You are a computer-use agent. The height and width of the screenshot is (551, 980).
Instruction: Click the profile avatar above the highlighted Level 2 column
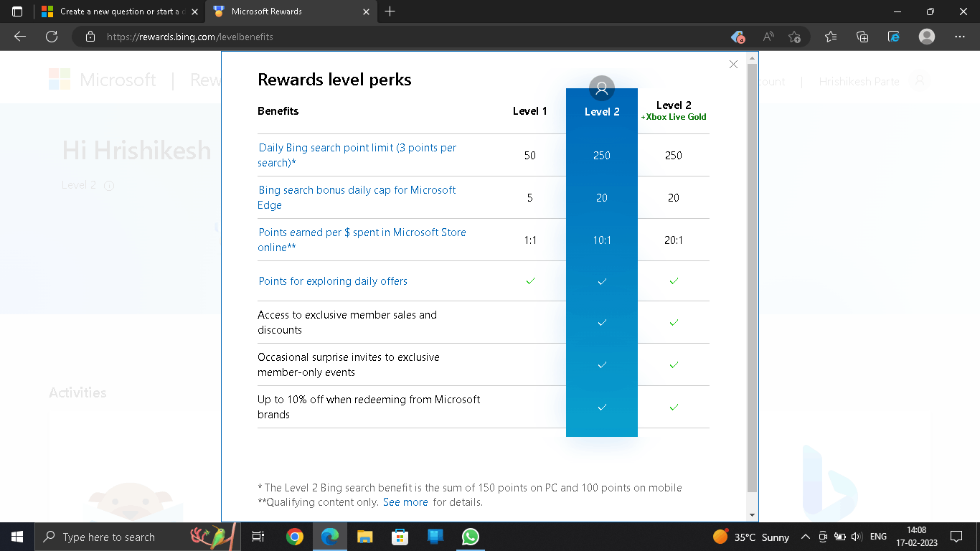(x=602, y=88)
